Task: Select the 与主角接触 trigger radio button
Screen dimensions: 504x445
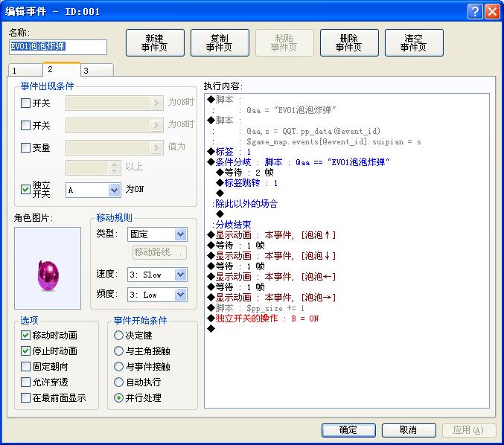Action: [x=118, y=350]
